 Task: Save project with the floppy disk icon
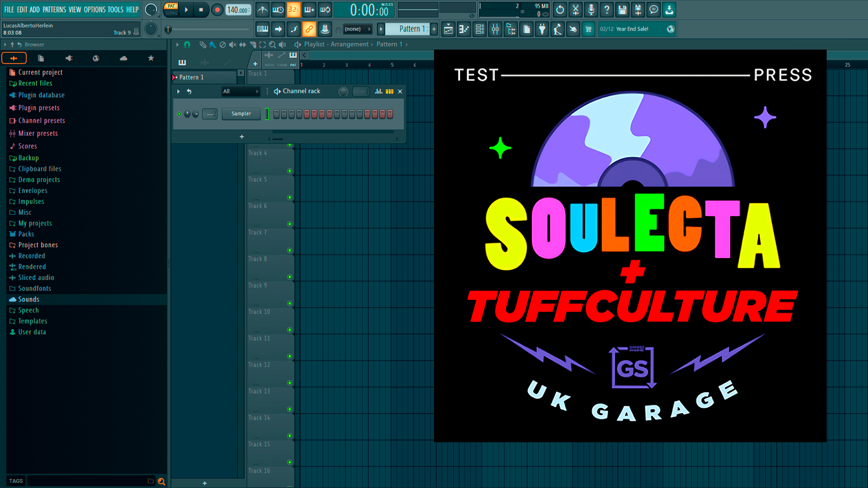[622, 10]
